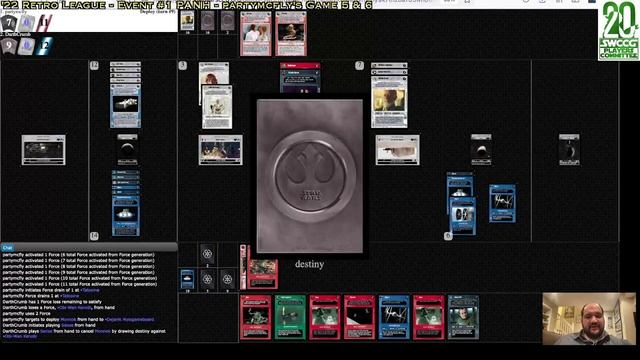Image resolution: width=640 pixels, height=360 pixels.
Task: Select the grey-blue character card in hand
Action: 463,318
